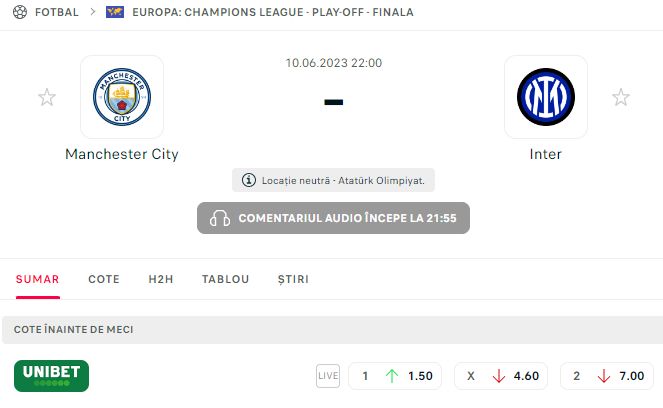Switch to the SUMAR tab
This screenshot has width=663, height=408.
point(37,279)
